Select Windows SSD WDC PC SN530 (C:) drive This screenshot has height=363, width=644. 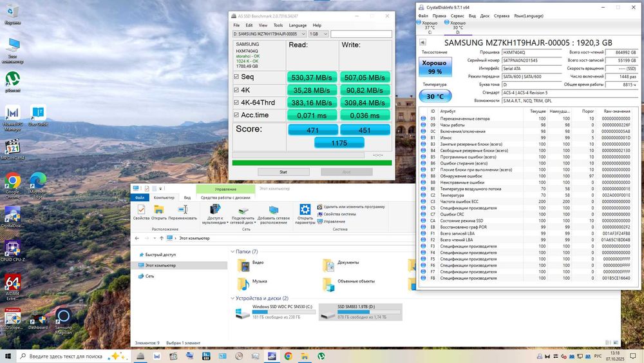tap(275, 312)
